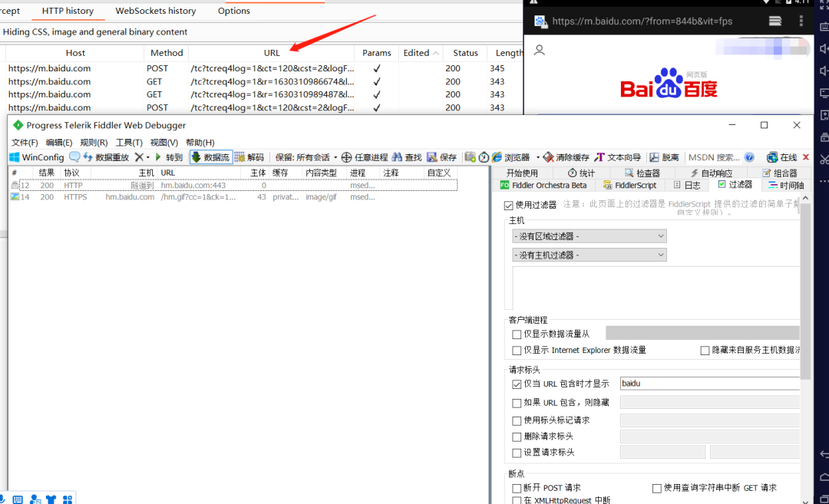Click the user profile icon on Baidu page
Screen dimensions: 829x504
coord(540,50)
